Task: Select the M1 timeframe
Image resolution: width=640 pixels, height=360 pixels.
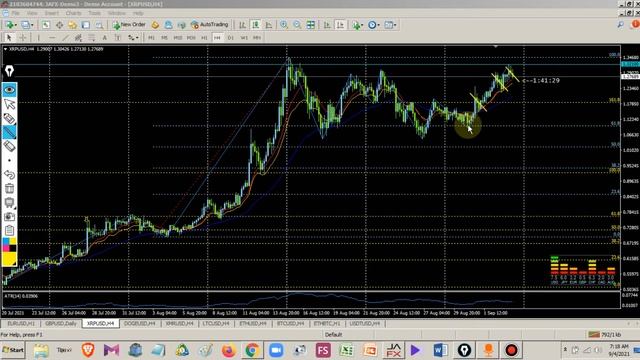Action: tap(151, 38)
